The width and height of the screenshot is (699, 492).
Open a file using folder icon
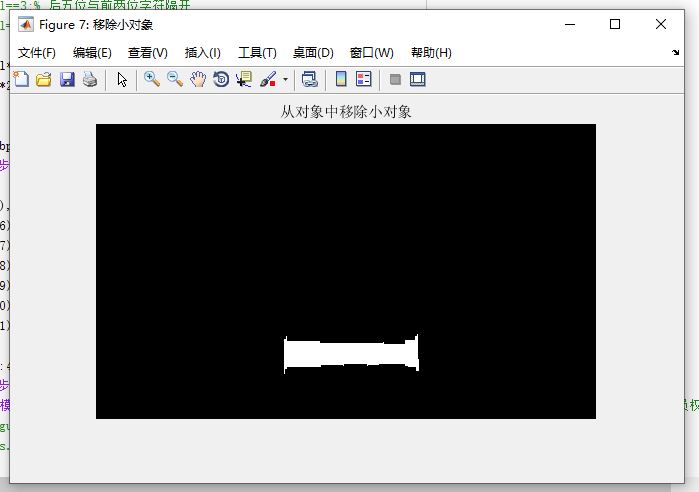tap(44, 79)
